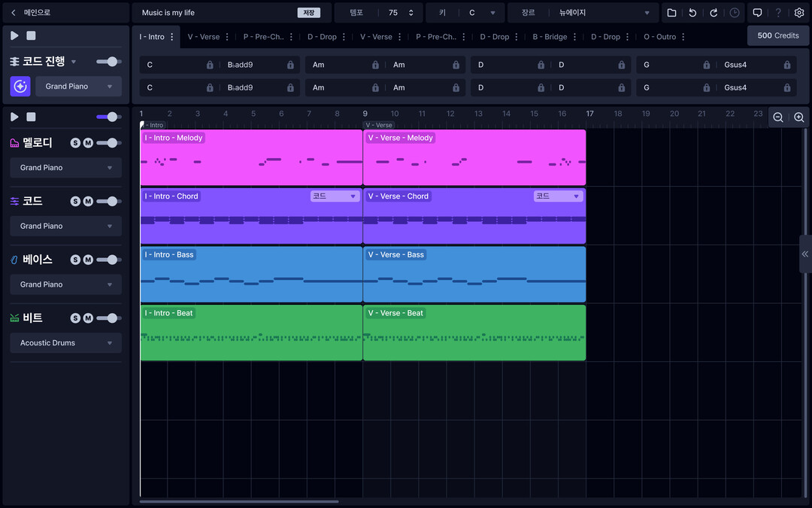Mute the 비트 track
This screenshot has height=508, width=812.
pyautogui.click(x=88, y=318)
